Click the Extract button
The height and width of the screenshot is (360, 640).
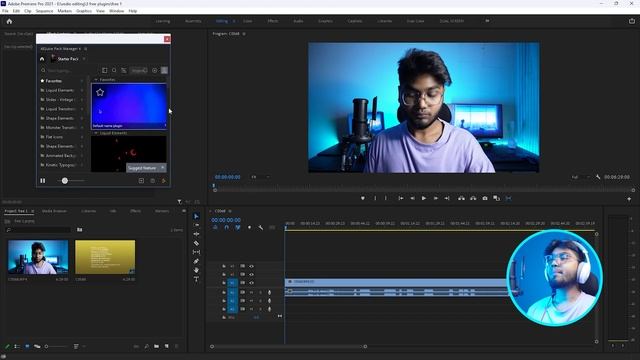coord(473,198)
